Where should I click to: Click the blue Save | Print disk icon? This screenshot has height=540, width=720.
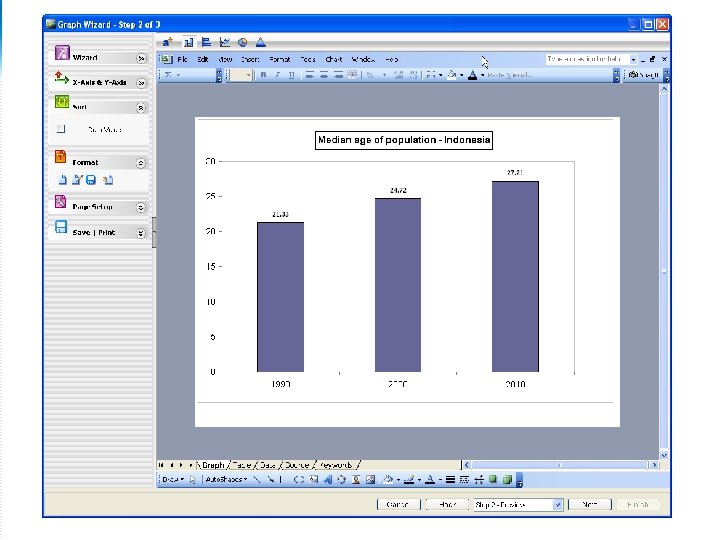coord(61,226)
